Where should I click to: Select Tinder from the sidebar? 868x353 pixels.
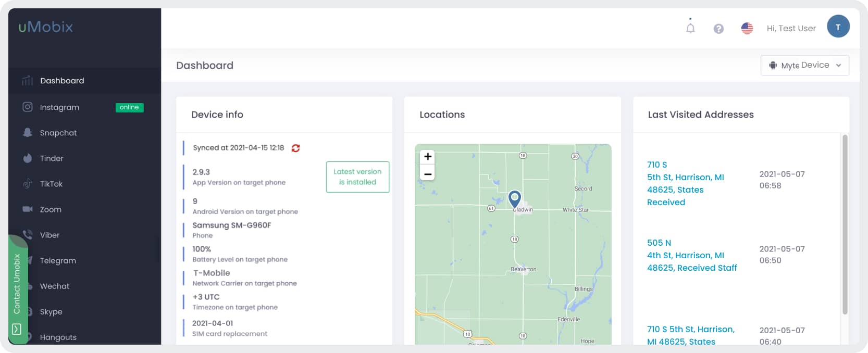tap(84, 158)
